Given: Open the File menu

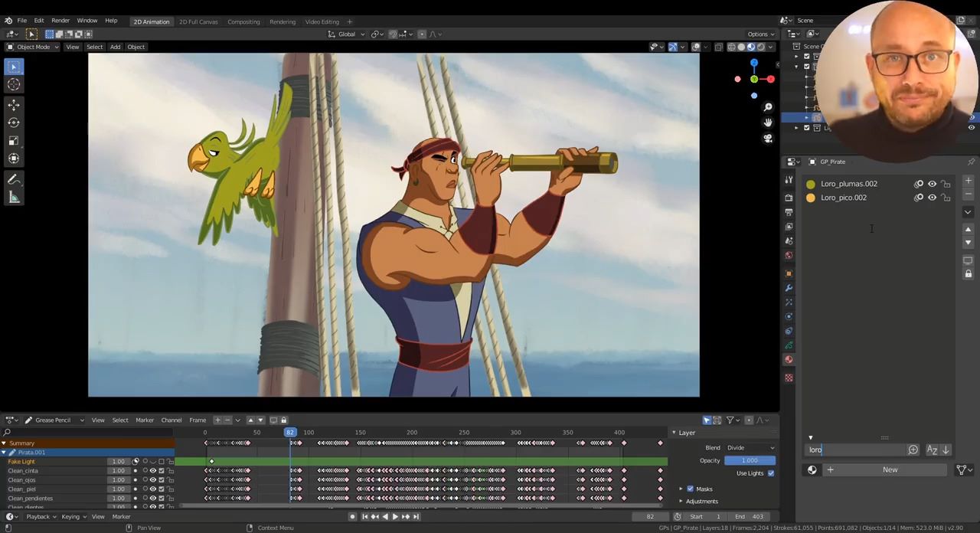Looking at the screenshot, I should 21,21.
